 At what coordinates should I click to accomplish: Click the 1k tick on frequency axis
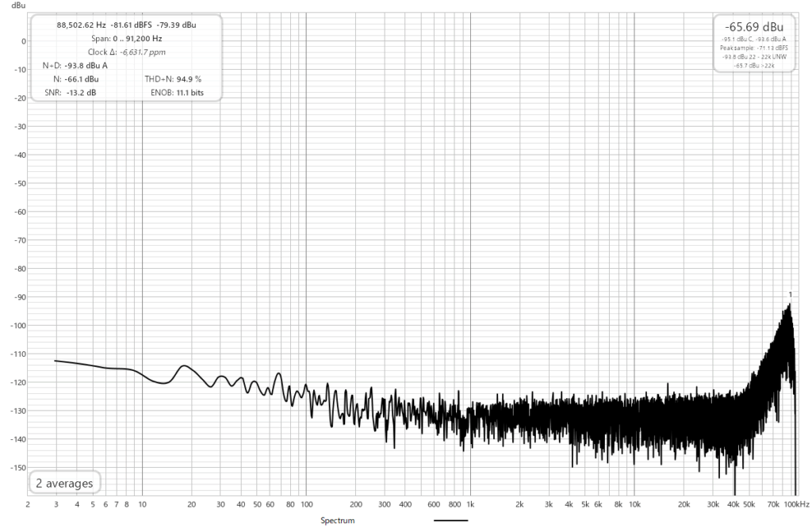470,503
